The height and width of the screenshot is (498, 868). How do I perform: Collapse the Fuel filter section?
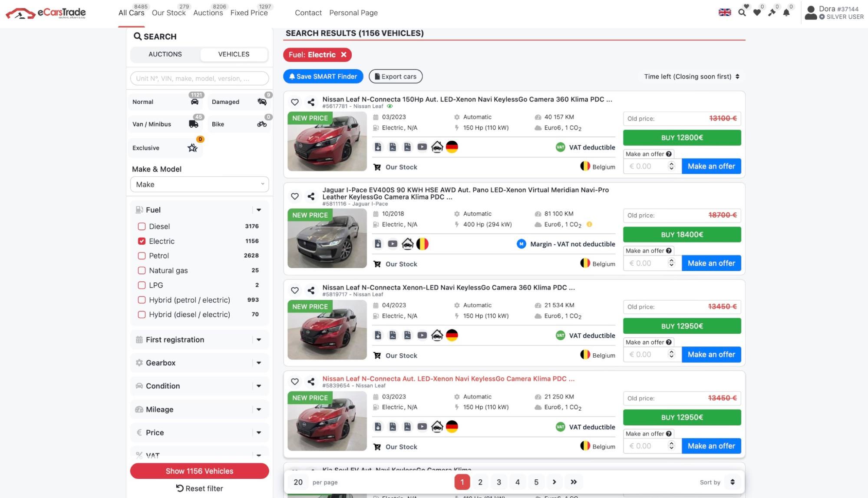point(259,210)
